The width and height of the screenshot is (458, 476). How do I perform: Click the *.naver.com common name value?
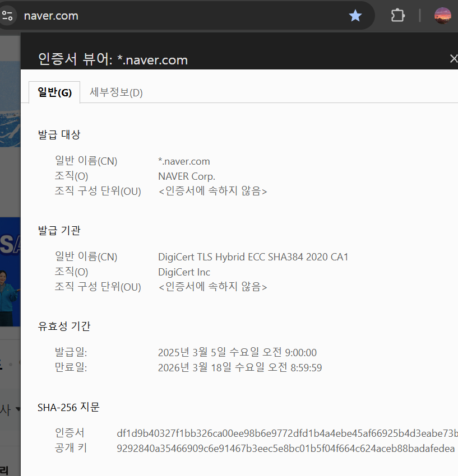[184, 161]
